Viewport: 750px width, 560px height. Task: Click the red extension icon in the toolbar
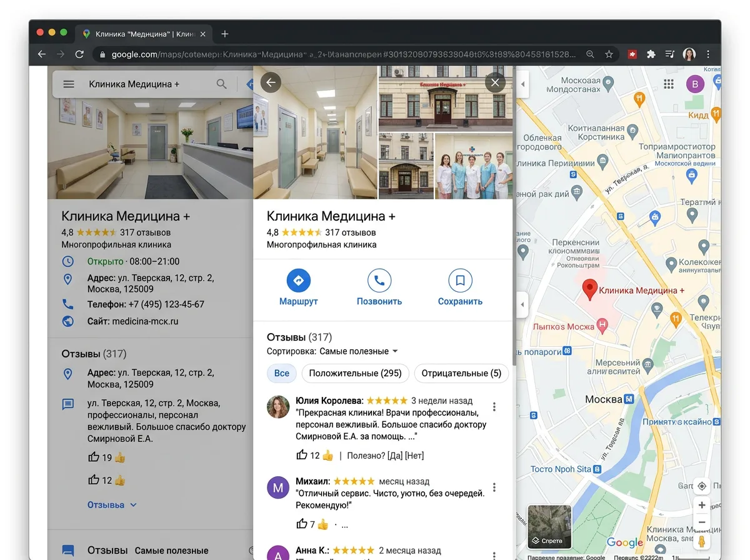click(632, 54)
